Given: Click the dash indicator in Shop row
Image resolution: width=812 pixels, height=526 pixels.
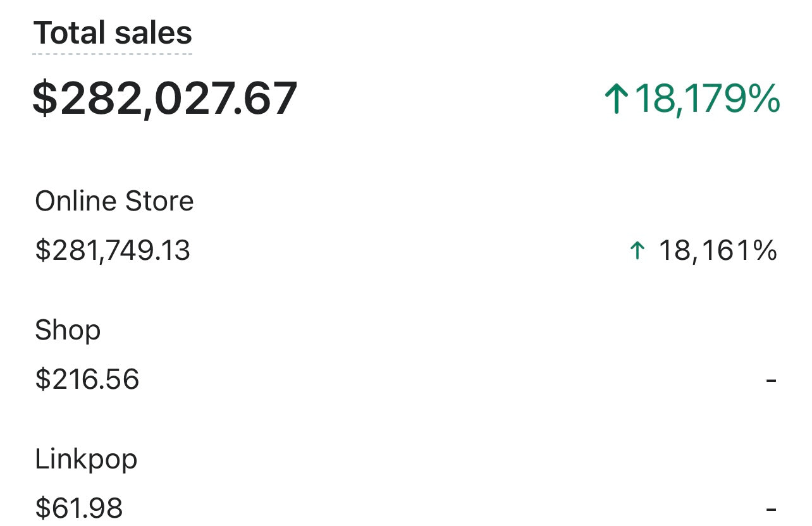Looking at the screenshot, I should 771,380.
